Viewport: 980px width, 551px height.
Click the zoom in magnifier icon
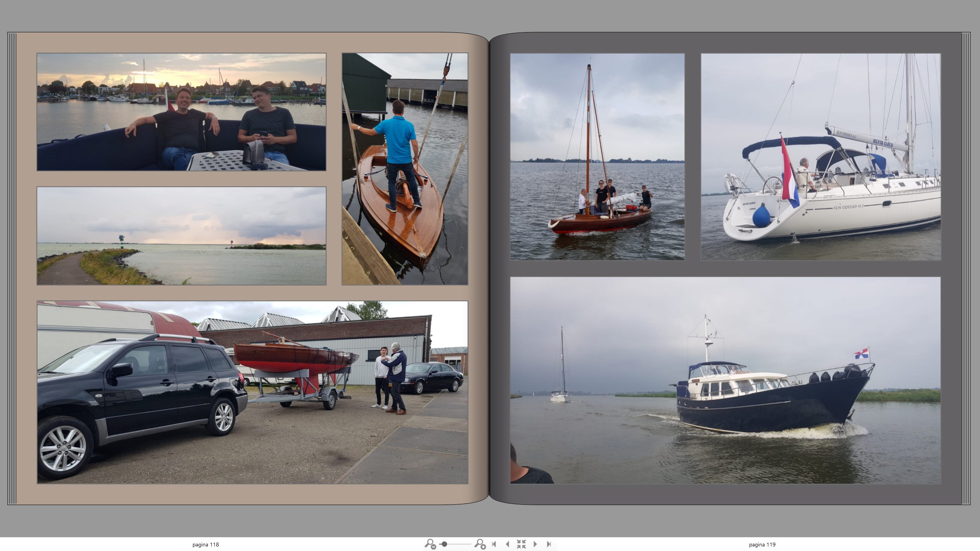pos(480,544)
